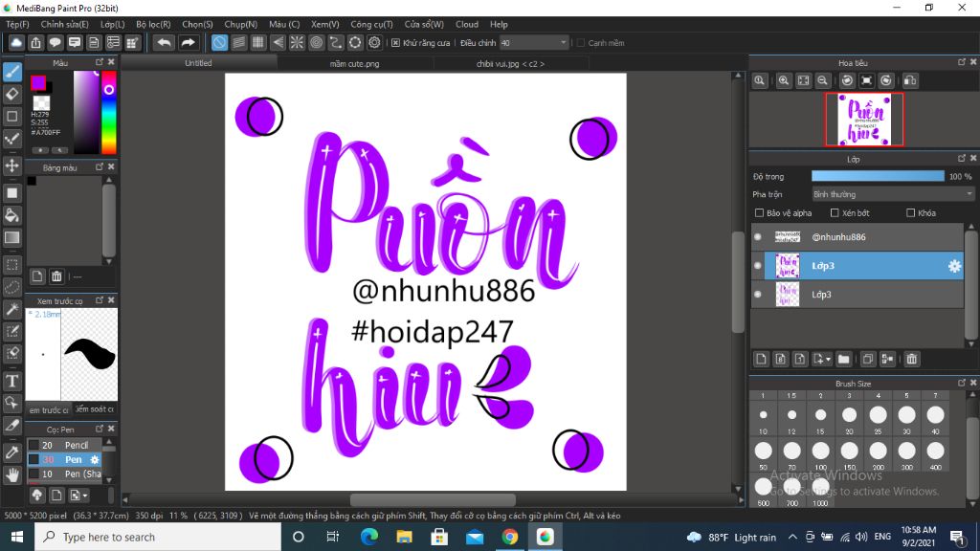The width and height of the screenshot is (980, 551).
Task: Hide the @nhunhu886 layer
Action: click(758, 237)
